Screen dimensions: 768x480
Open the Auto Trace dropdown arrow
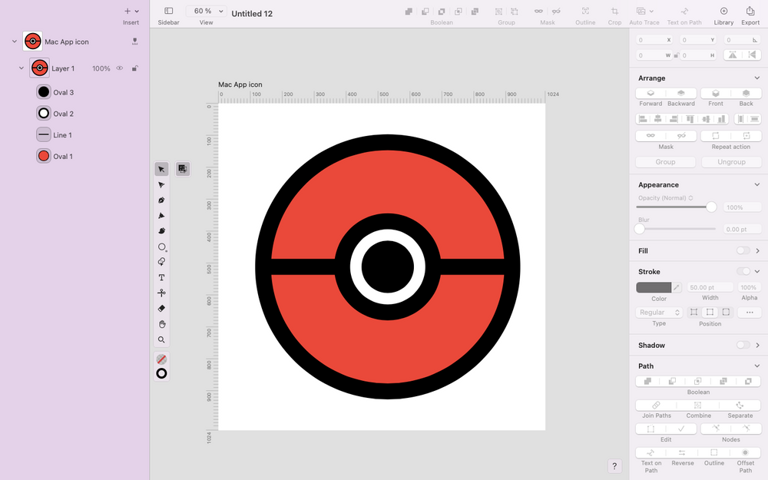651,11
